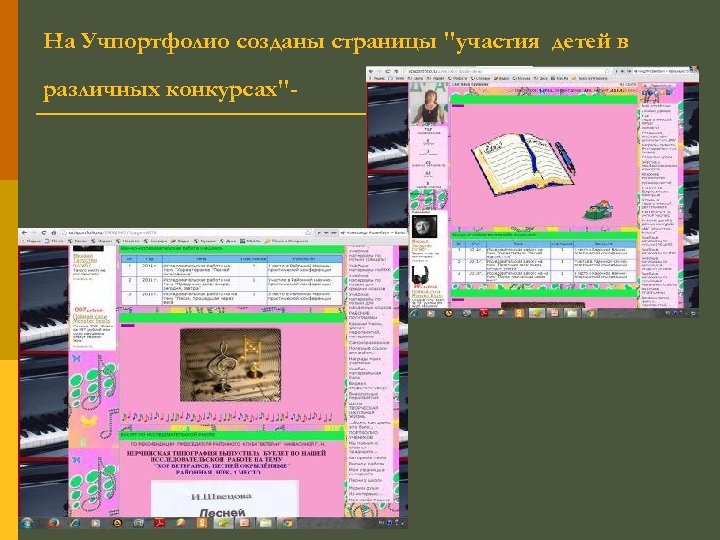The width and height of the screenshot is (720, 540).
Task: Reload the page in the upper-right browser
Action: click(x=388, y=71)
